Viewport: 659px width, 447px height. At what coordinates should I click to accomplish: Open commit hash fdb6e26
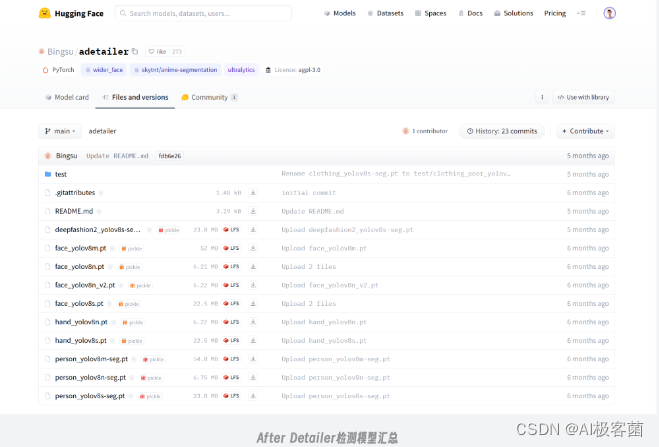(169, 156)
